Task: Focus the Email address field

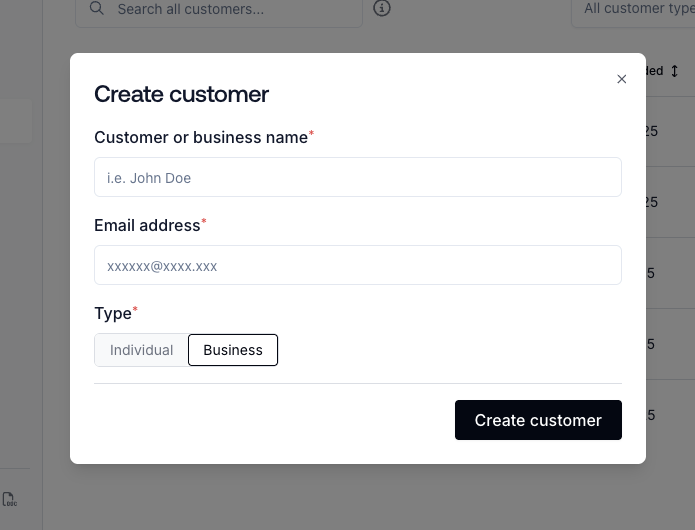Action: point(358,265)
